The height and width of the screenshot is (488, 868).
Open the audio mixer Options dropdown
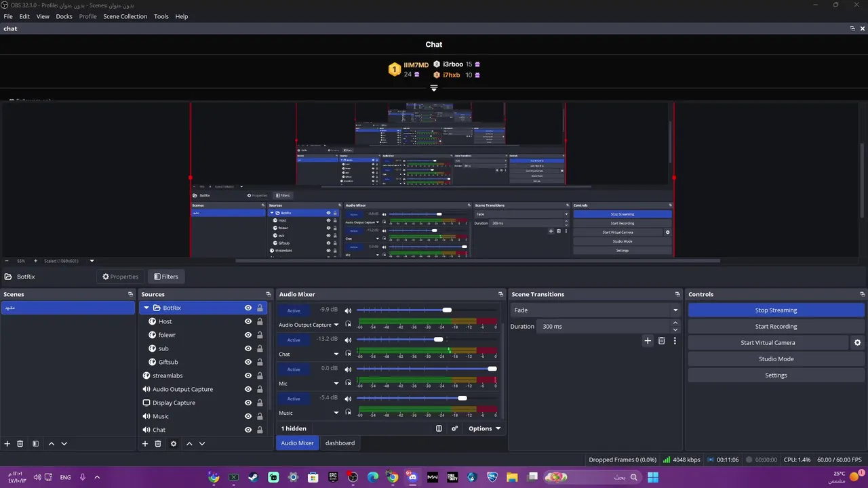point(484,428)
